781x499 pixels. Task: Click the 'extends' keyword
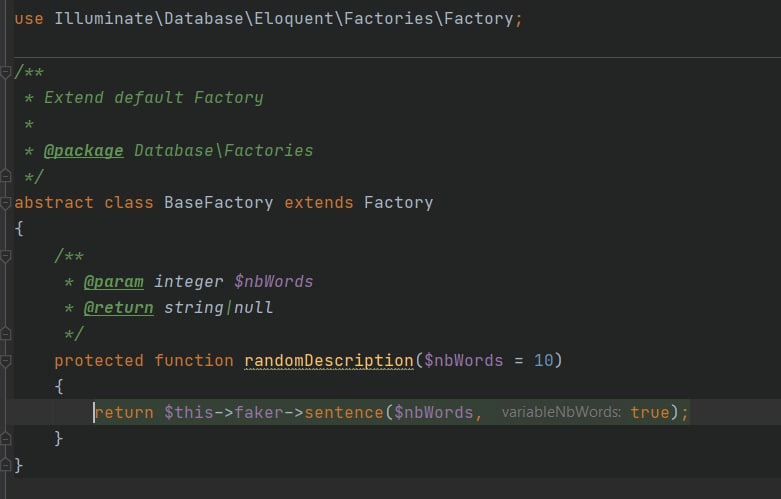point(319,202)
